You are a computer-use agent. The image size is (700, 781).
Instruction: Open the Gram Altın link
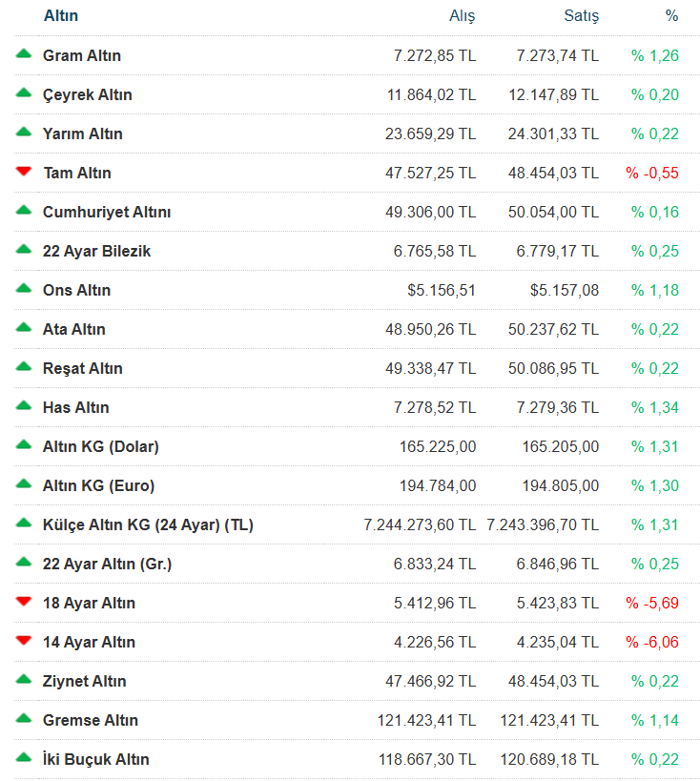click(82, 55)
